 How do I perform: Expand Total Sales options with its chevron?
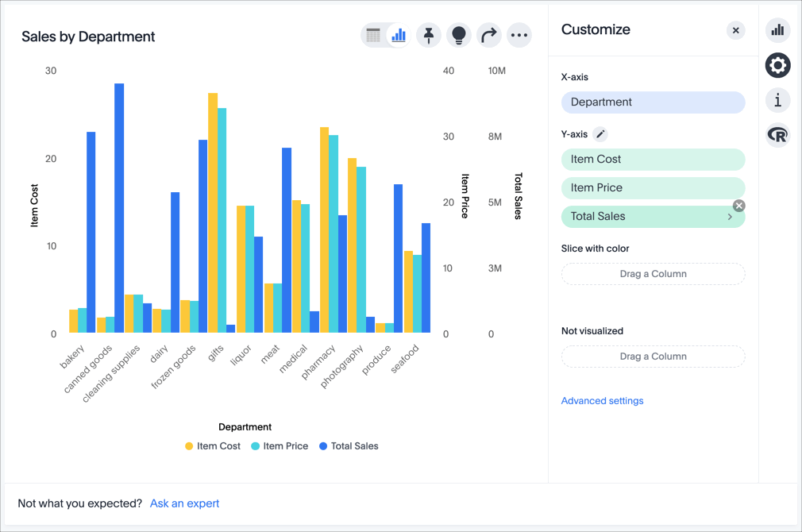pyautogui.click(x=730, y=216)
